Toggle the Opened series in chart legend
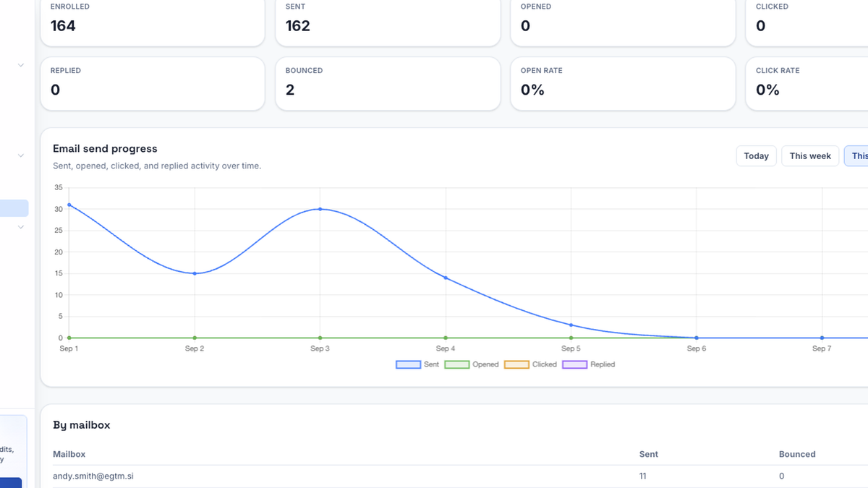868x488 pixels. coord(471,364)
